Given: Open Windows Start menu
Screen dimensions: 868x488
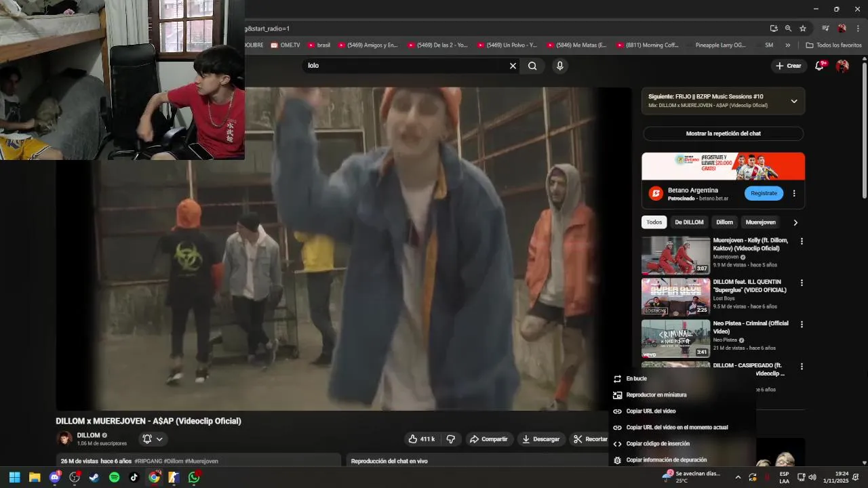Looking at the screenshot, I should click(14, 477).
